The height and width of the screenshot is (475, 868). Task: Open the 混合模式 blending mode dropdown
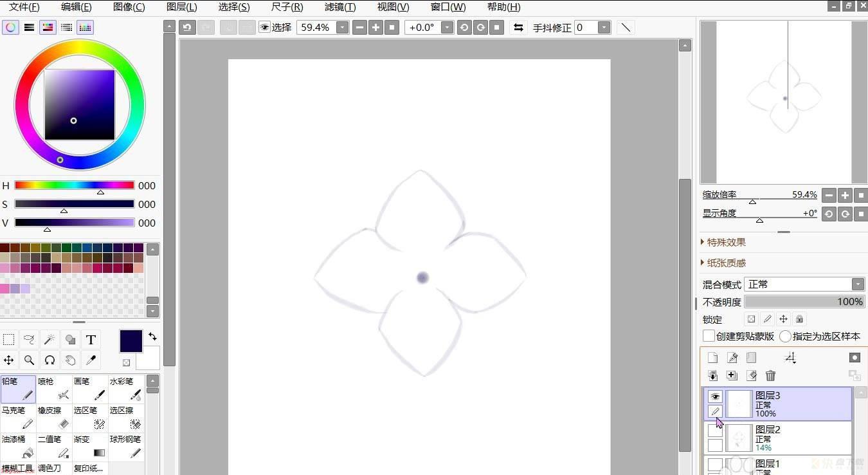click(x=858, y=284)
